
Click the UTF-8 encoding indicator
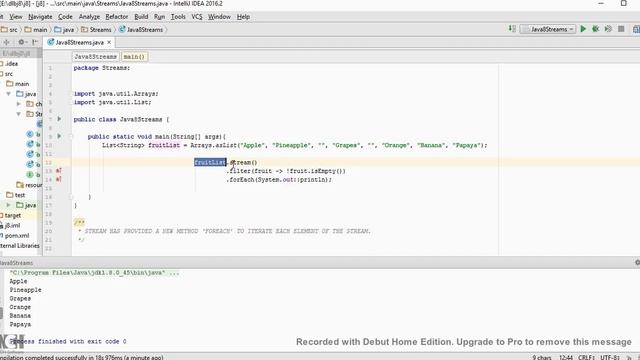(x=610, y=357)
